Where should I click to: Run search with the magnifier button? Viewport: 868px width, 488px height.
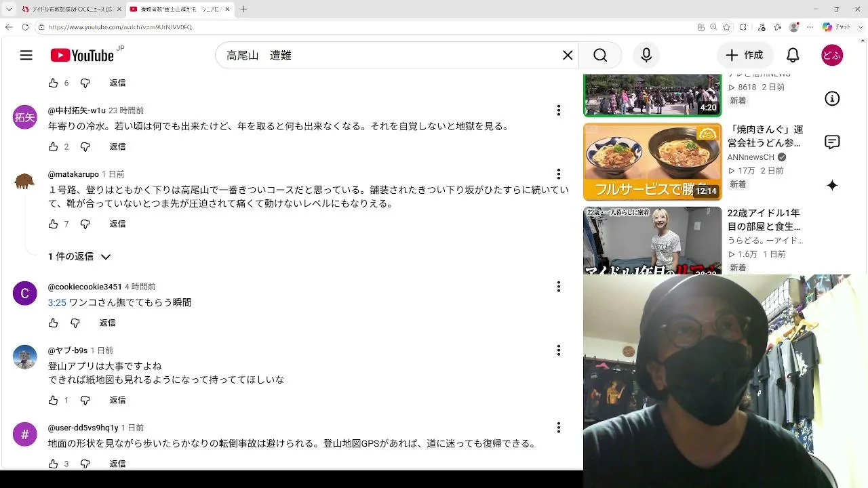(600, 56)
